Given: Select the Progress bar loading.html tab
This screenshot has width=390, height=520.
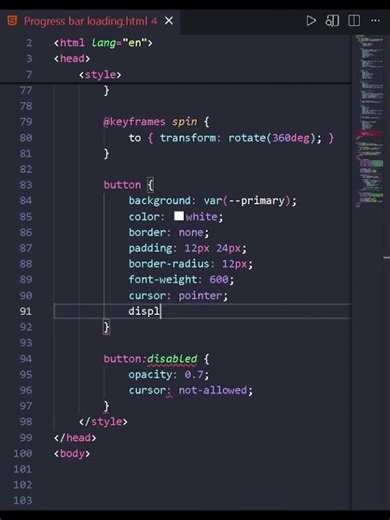Looking at the screenshot, I should [90, 21].
